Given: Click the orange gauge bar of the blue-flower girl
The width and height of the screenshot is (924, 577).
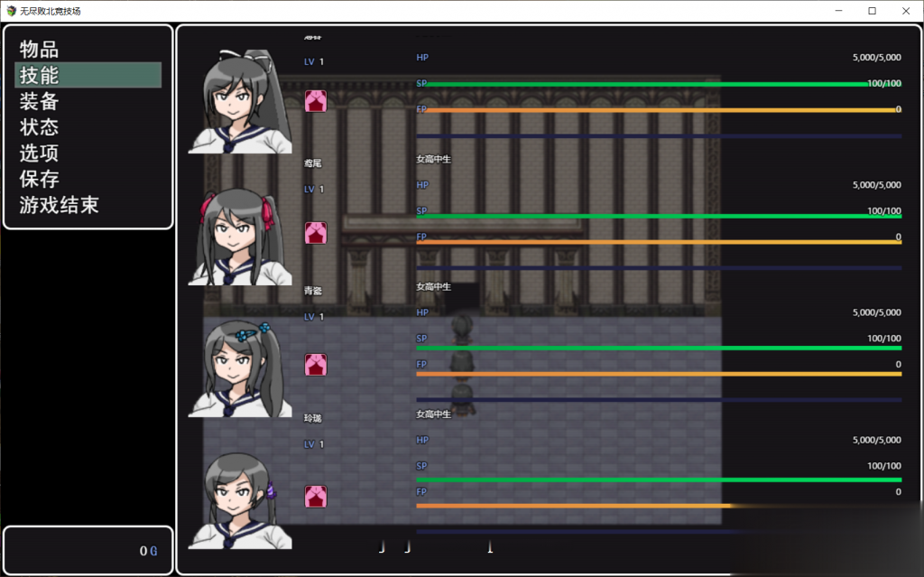Looking at the screenshot, I should [659, 374].
